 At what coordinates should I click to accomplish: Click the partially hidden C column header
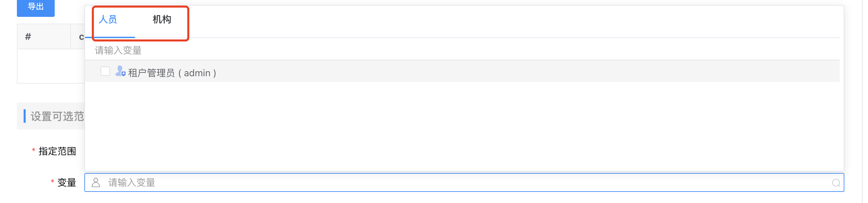tap(81, 37)
